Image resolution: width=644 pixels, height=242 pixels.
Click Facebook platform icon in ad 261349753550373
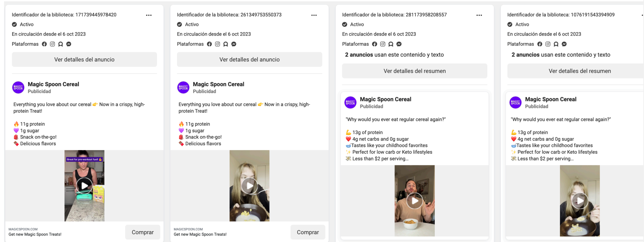coord(210,44)
